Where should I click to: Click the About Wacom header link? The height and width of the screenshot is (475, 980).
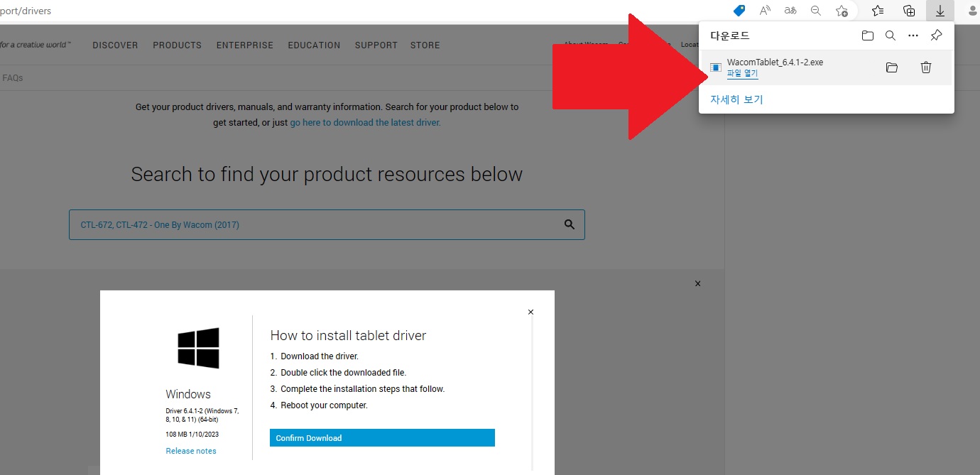[586, 45]
